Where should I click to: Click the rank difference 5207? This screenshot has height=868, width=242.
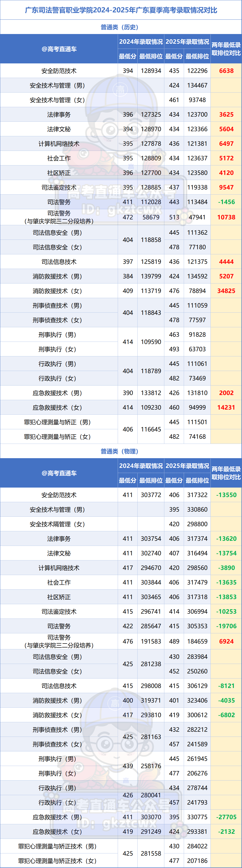click(x=226, y=276)
